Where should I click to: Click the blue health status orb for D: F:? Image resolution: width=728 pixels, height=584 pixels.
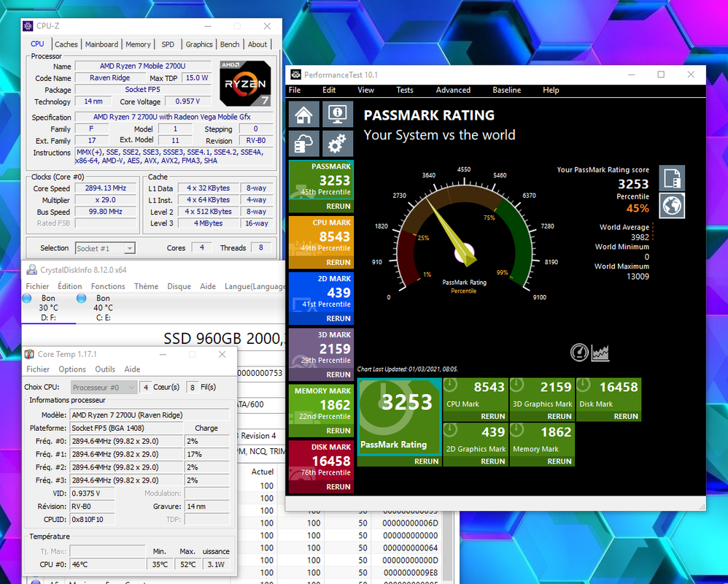point(27,299)
